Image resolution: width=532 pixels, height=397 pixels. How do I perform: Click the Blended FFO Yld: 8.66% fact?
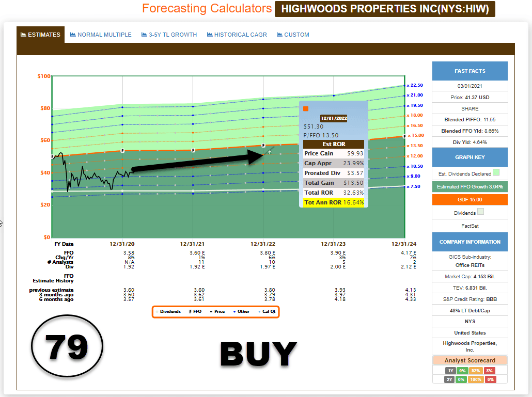(470, 131)
